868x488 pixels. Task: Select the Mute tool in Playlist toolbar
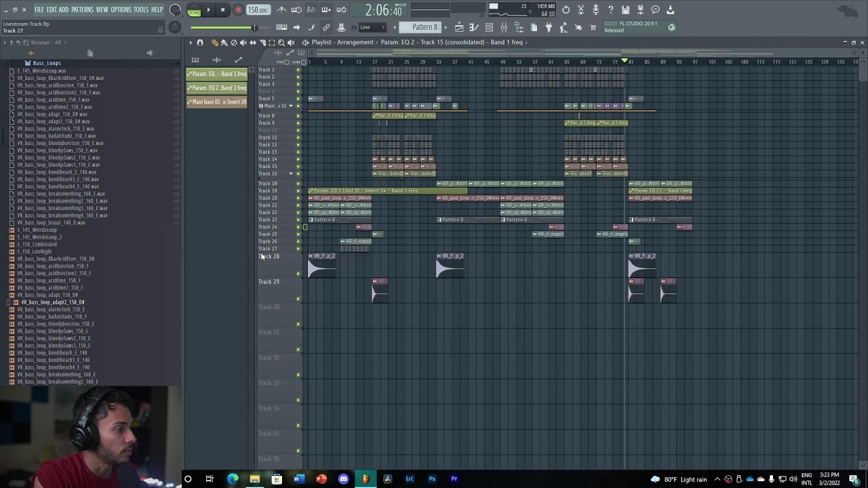coord(243,43)
